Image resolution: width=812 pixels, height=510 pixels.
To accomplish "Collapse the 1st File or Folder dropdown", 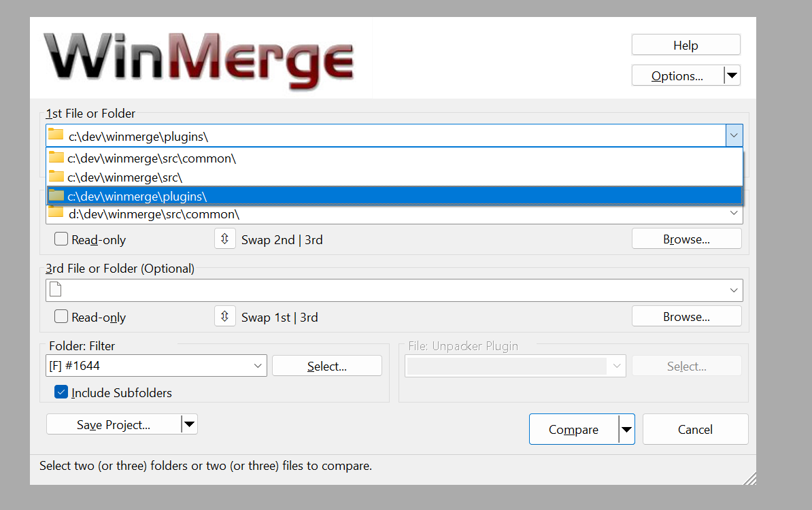I will 734,135.
